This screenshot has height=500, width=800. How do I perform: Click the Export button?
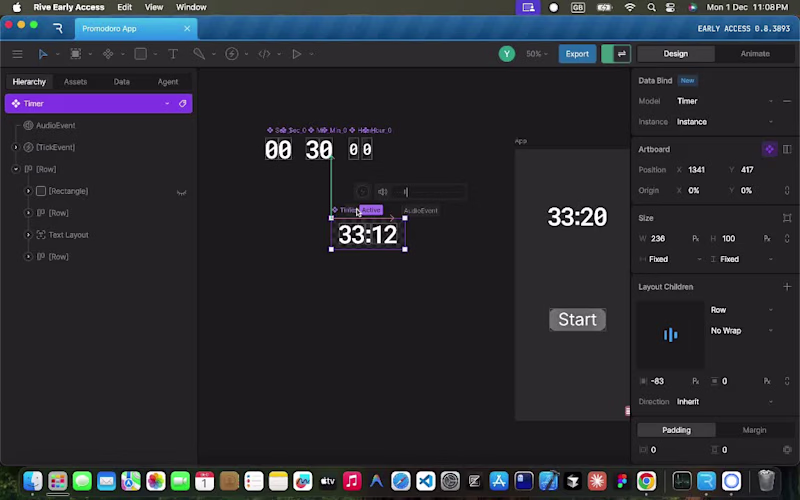click(x=577, y=54)
